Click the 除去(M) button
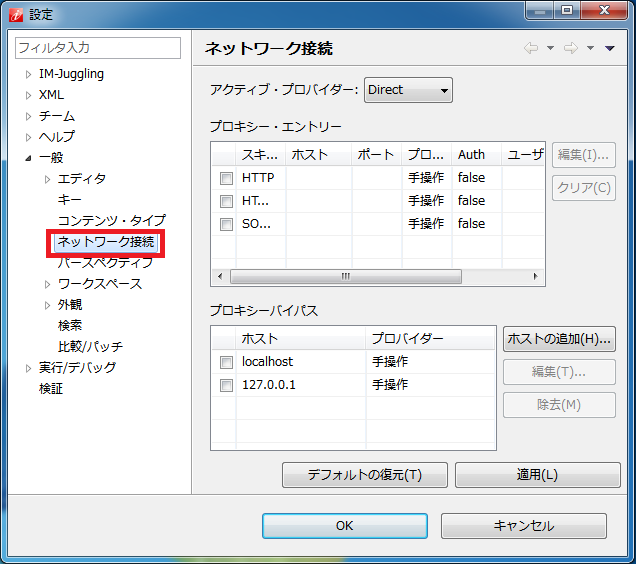The image size is (636, 564). tap(559, 405)
